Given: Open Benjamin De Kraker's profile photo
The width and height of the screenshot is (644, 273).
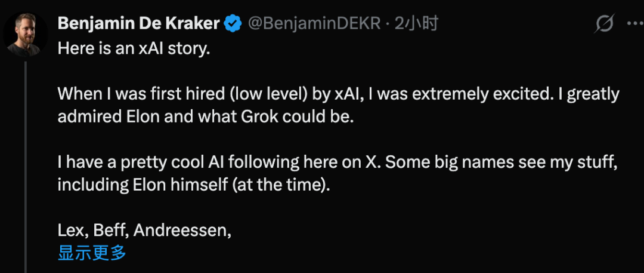Looking at the screenshot, I should tap(24, 34).
